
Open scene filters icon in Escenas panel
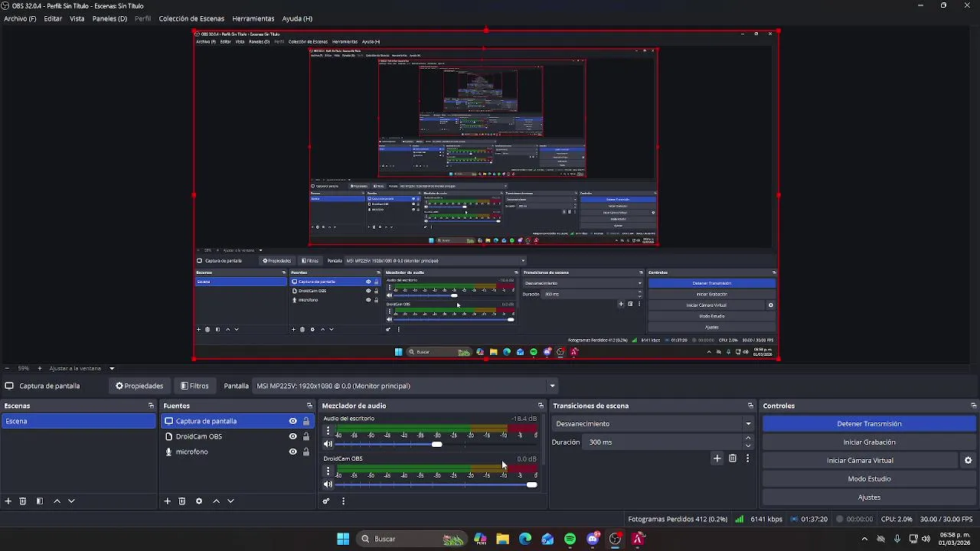pos(40,501)
